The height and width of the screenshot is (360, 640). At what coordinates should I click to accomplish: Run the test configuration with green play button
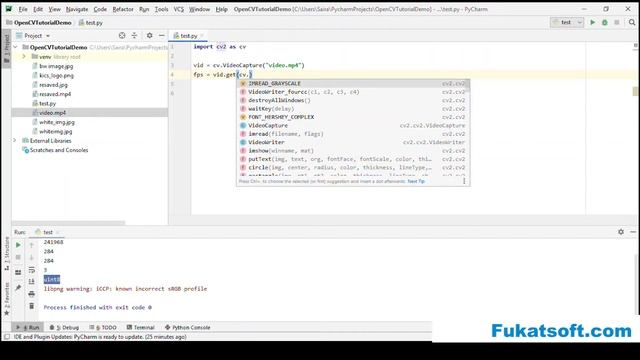(x=592, y=22)
